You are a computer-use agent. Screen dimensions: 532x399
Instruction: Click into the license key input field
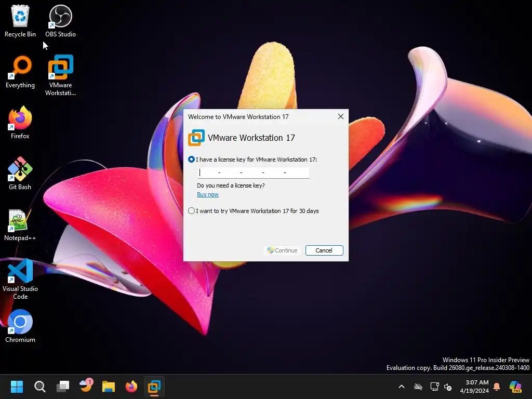[254, 172]
